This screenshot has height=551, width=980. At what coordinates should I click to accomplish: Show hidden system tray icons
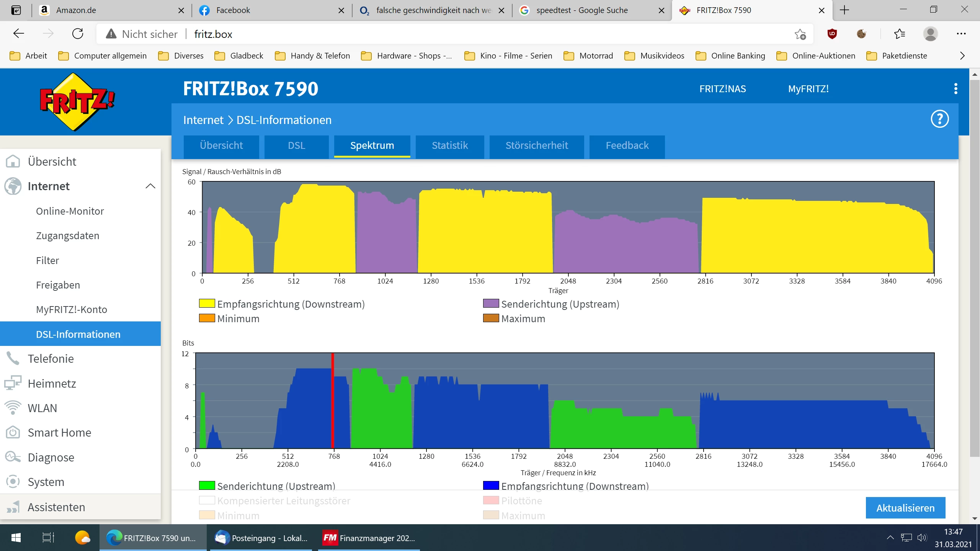(890, 538)
